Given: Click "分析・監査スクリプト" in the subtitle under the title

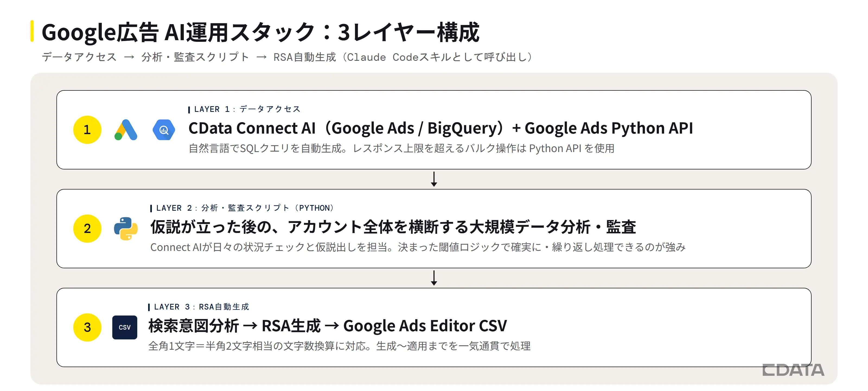Looking at the screenshot, I should (195, 57).
